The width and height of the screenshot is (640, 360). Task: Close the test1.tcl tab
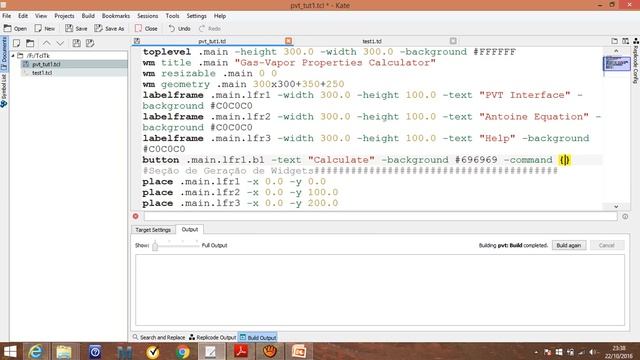(x=453, y=41)
